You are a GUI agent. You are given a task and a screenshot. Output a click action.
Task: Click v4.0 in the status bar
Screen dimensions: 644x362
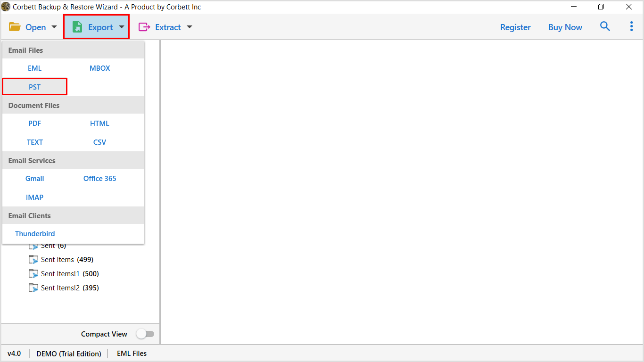click(x=14, y=353)
